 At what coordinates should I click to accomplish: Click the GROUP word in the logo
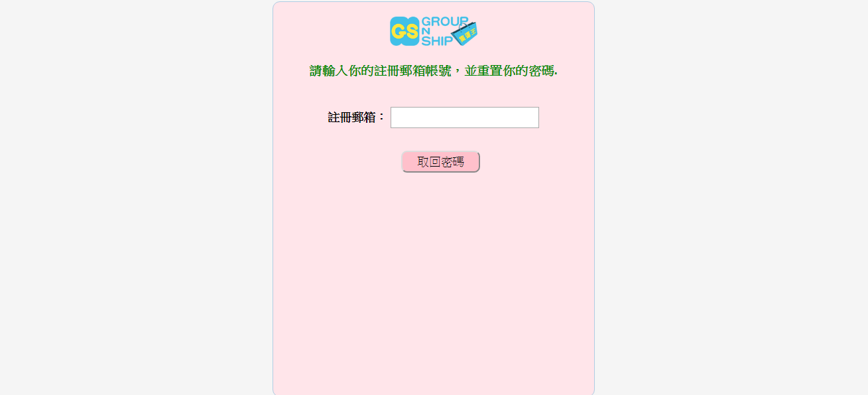tap(445, 21)
